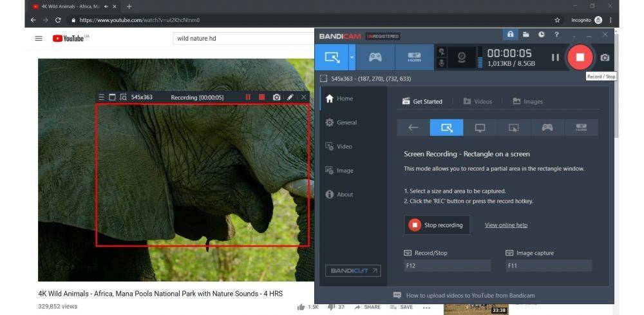
Task: Click SHARE under the video
Action: 368,307
